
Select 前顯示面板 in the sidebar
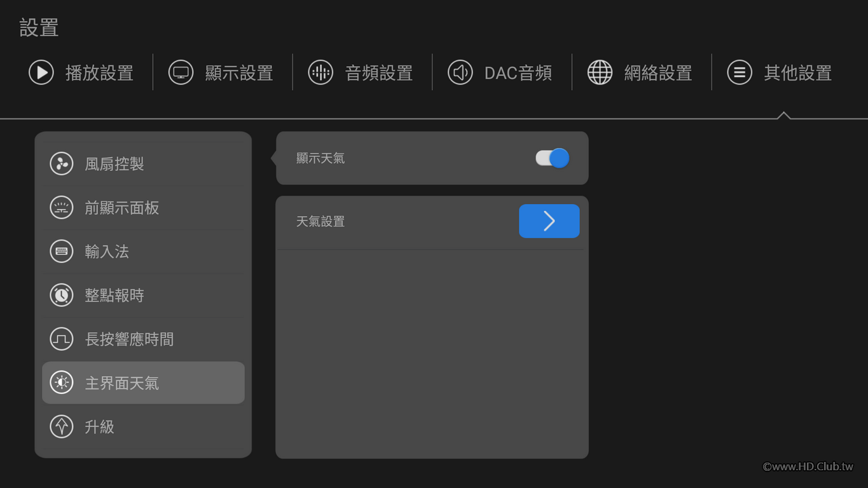tap(143, 208)
